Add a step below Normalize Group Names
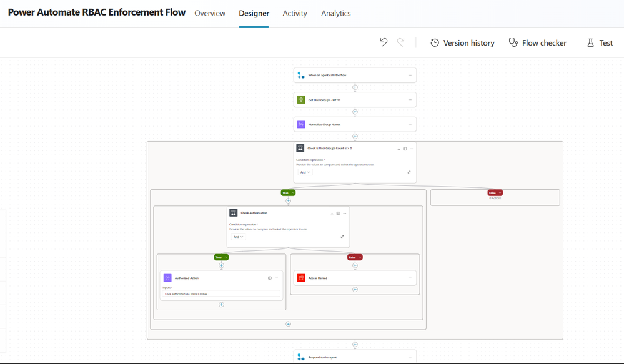 tap(355, 137)
